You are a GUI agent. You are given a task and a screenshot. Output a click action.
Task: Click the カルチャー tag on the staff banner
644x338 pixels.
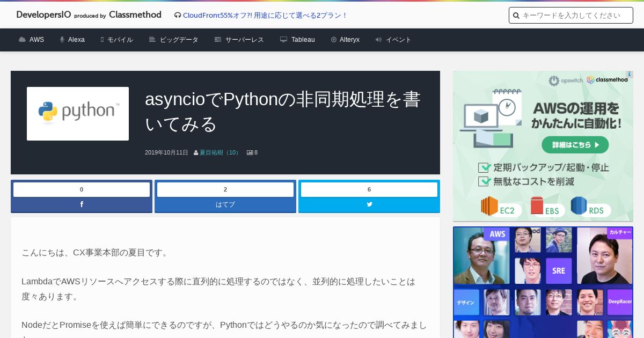pos(620,232)
